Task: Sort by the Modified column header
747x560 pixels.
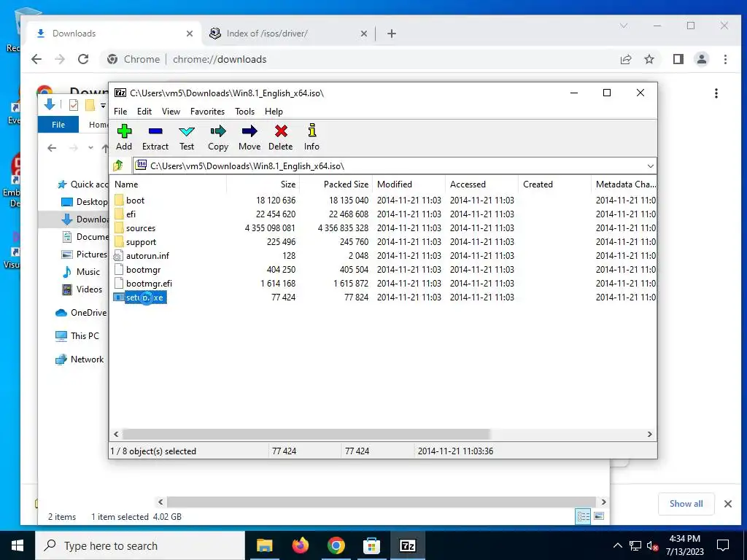Action: point(409,184)
